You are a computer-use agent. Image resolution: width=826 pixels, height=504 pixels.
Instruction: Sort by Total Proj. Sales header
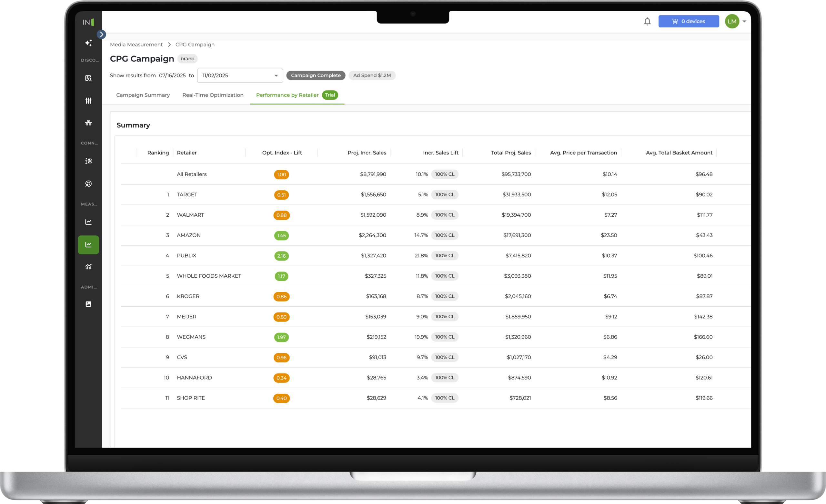click(511, 153)
